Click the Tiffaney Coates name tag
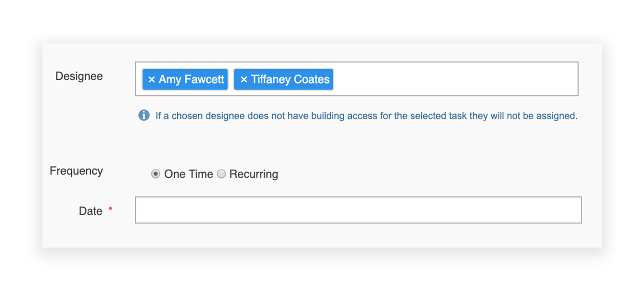644x291 pixels. 290,79
